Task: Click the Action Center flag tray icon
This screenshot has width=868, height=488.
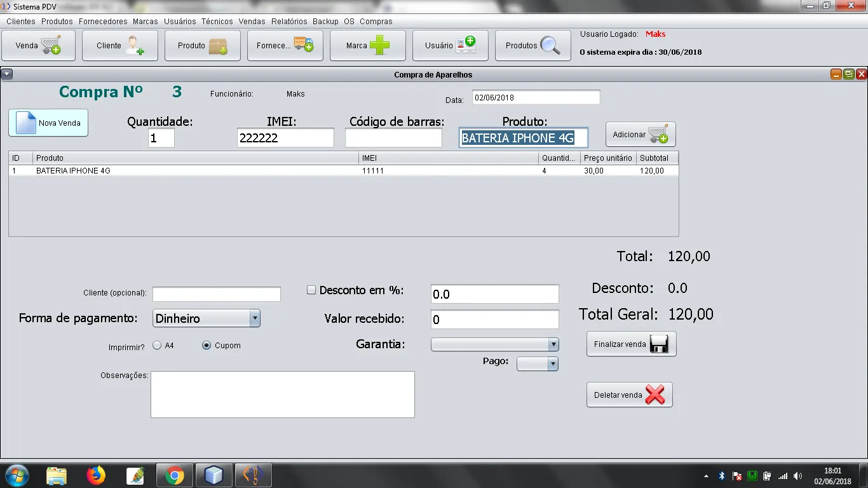Action: 737,476
